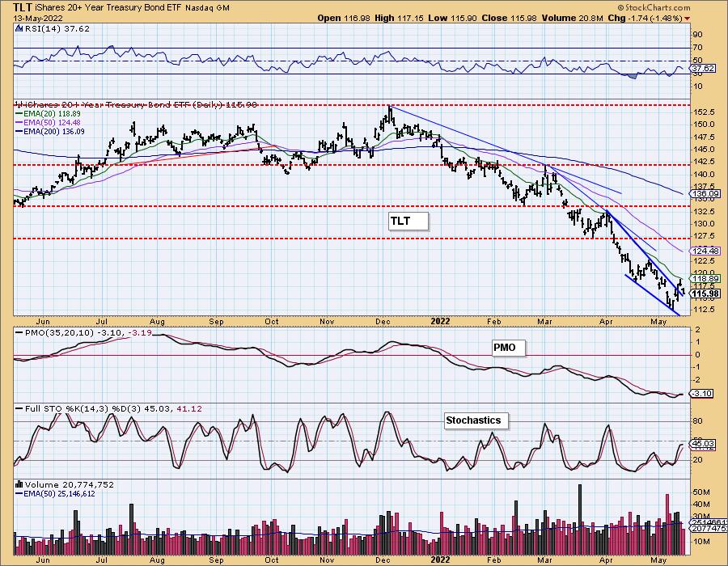Click the 152.5 price axis label
Screen dimensions: 728x566
point(705,112)
